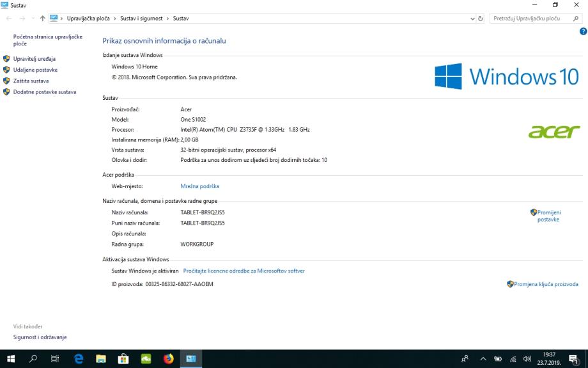The height and width of the screenshot is (368, 588).
Task: Click the shield icon beside Zaštita sustava
Action: click(6, 81)
